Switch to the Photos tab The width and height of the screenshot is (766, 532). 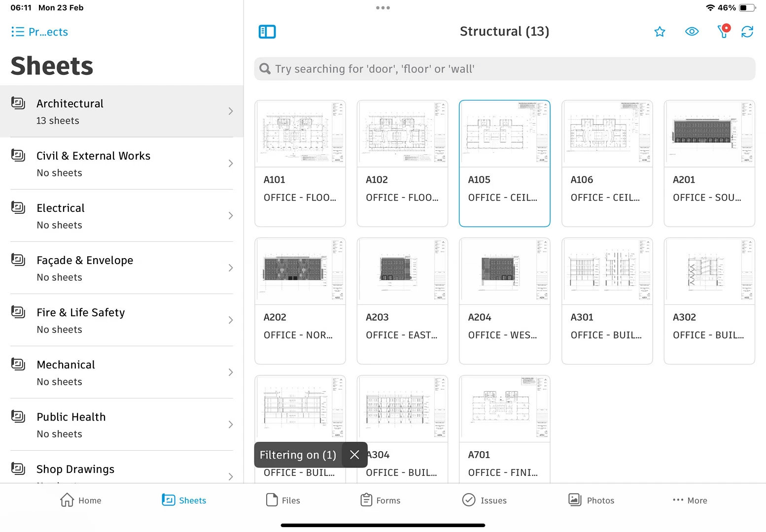pos(591,500)
